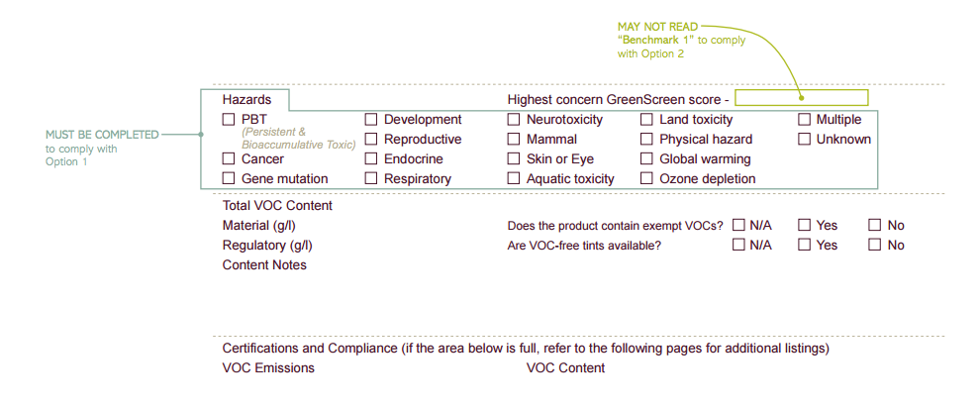980x409 pixels.
Task: Check the PBT hazard checkbox
Action: (229, 120)
